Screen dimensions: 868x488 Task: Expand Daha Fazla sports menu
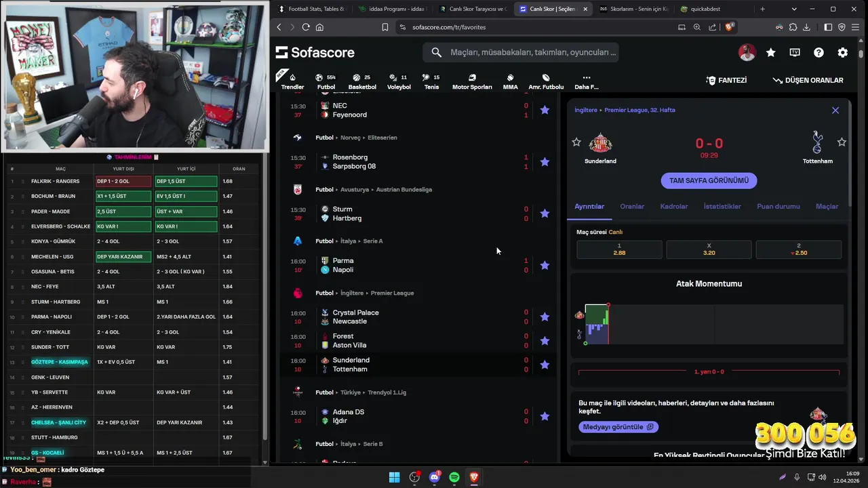click(x=587, y=81)
